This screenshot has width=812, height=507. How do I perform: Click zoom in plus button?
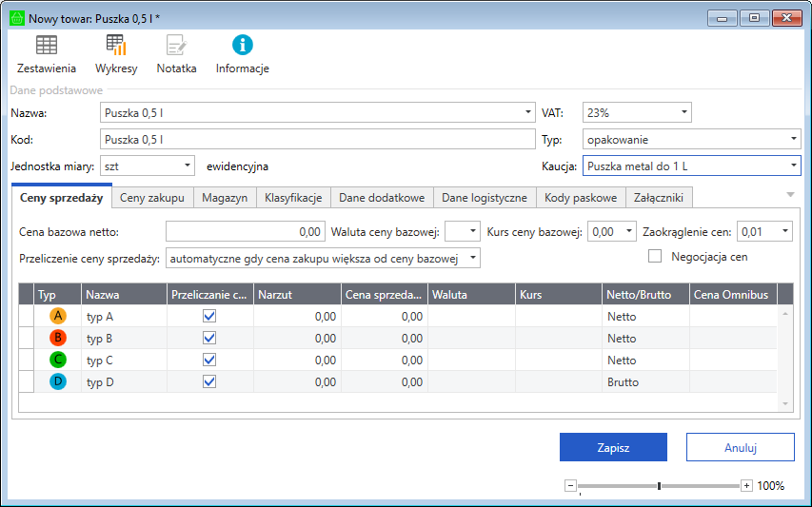click(746, 485)
